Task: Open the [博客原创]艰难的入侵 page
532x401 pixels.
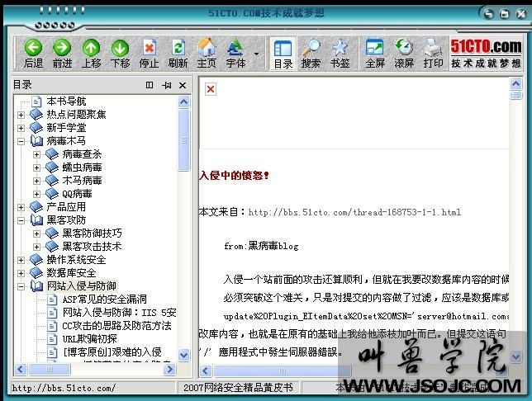Action: tap(112, 351)
